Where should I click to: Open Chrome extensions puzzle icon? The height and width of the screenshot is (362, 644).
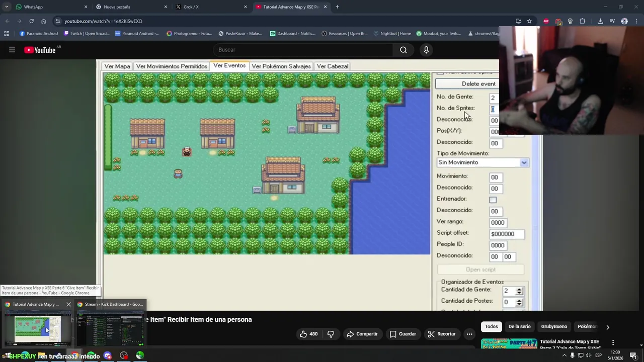pyautogui.click(x=583, y=21)
